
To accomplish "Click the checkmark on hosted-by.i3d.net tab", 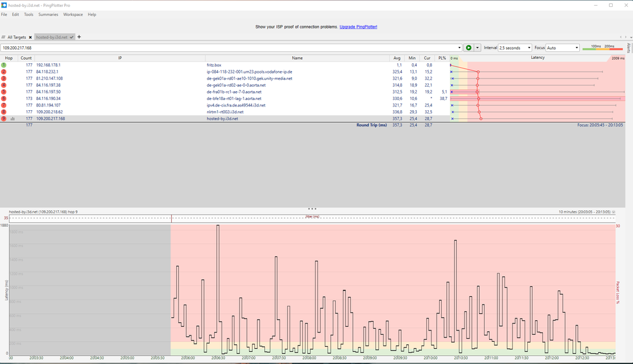I will pyautogui.click(x=72, y=37).
